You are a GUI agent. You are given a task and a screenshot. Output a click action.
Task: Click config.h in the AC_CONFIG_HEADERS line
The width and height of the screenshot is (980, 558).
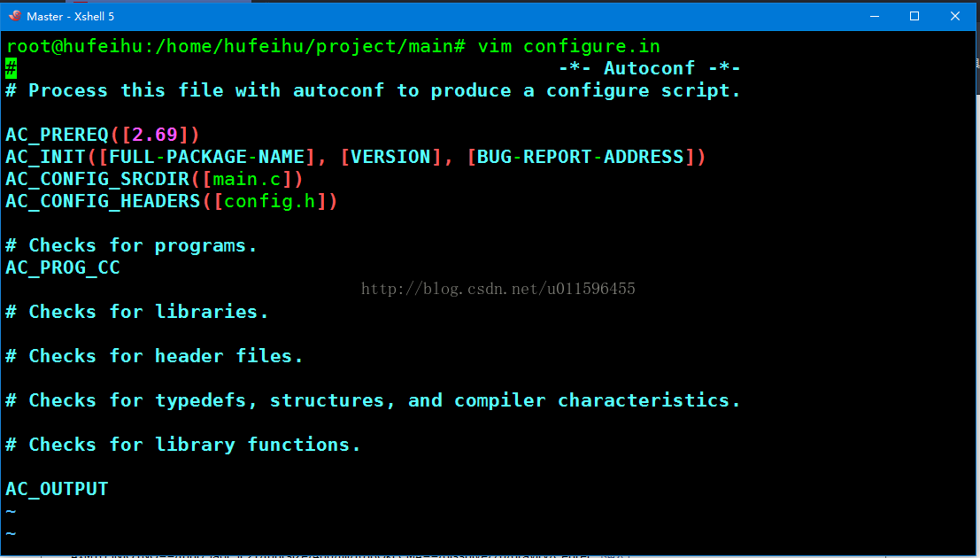click(x=270, y=201)
